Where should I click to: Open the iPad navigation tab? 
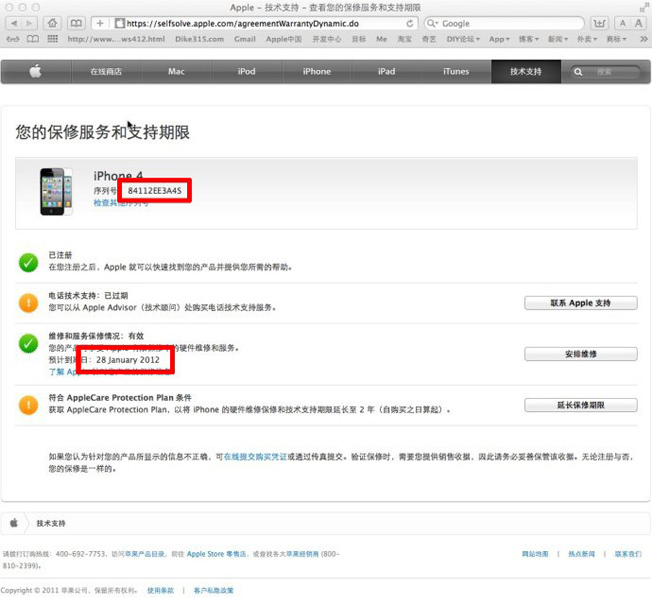coord(387,72)
